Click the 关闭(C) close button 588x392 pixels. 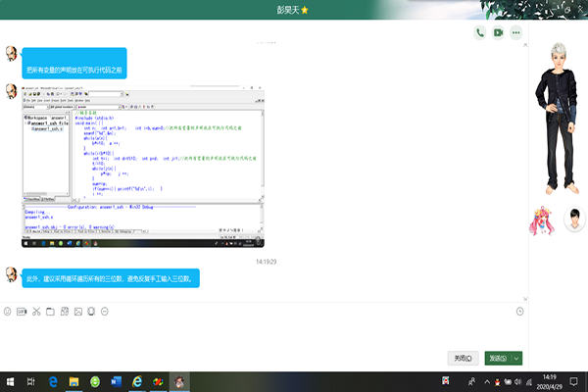pos(463,359)
